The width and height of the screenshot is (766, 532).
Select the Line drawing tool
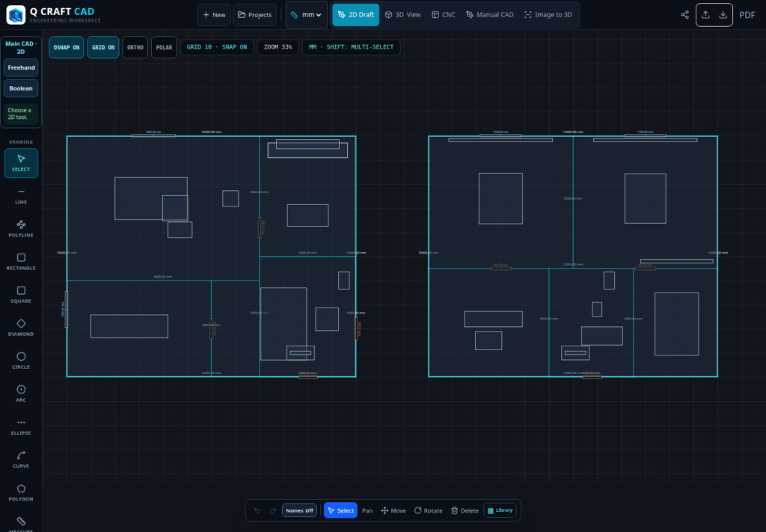pos(21,196)
